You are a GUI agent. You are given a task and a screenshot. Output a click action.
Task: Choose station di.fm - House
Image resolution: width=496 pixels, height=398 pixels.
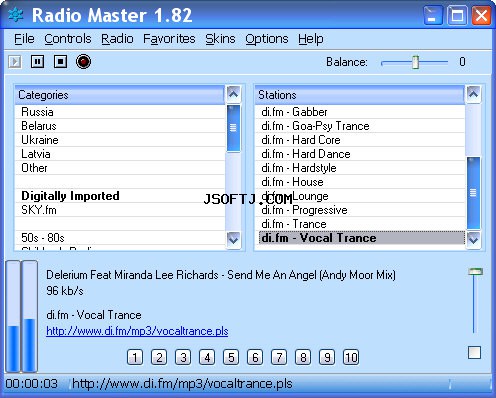pos(360,182)
